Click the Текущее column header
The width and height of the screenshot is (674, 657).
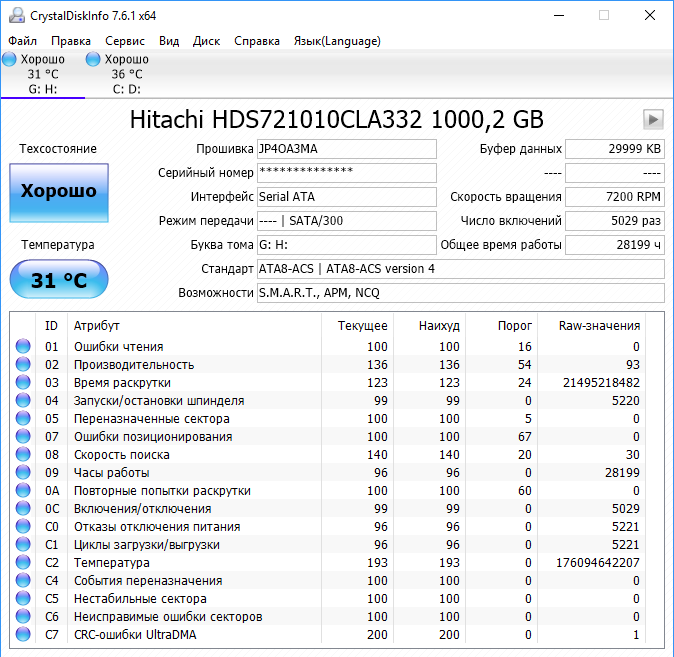(362, 326)
